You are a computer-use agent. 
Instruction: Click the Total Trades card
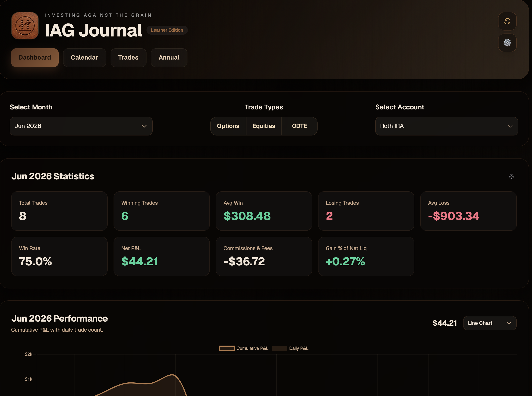click(59, 211)
